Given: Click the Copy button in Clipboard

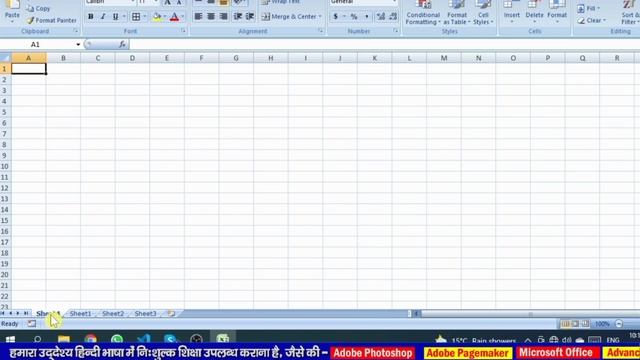Looking at the screenshot, I should 39,8.
